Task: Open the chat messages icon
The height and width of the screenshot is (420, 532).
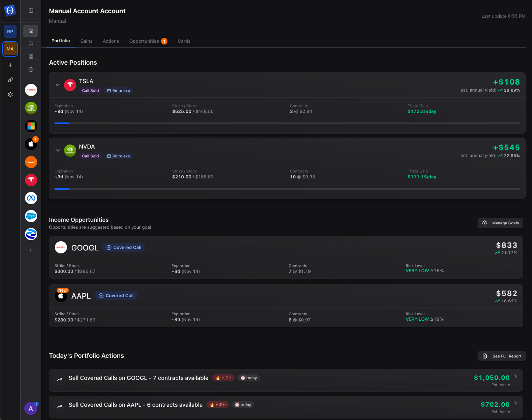Action: coord(31,44)
